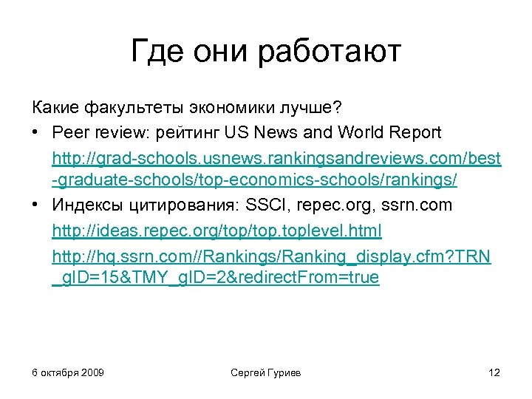Click the line 'Какие факультеты экономики лучше?'
The width and height of the screenshot is (532, 399).
point(187,107)
